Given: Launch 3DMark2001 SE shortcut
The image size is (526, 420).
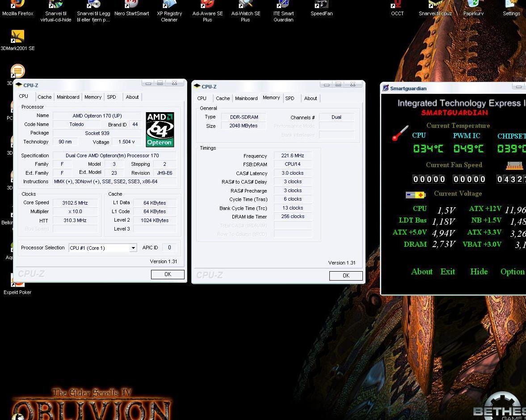Looking at the screenshot, I should 17,40.
